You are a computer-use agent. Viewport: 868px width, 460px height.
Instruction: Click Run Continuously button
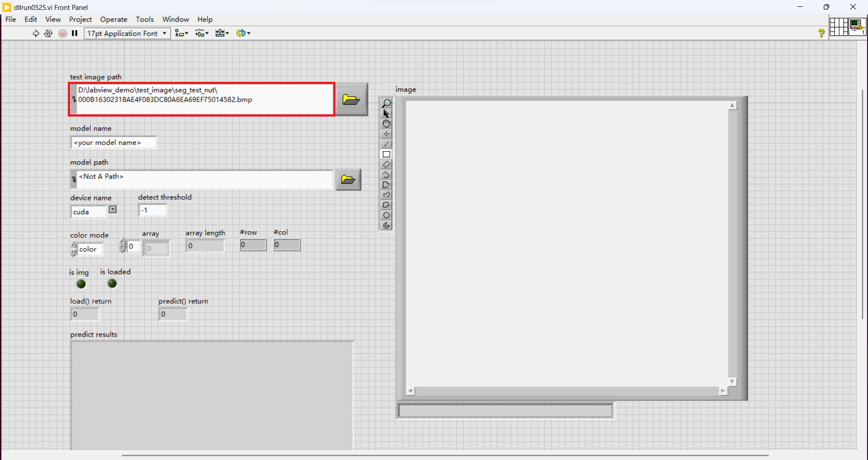(x=48, y=33)
